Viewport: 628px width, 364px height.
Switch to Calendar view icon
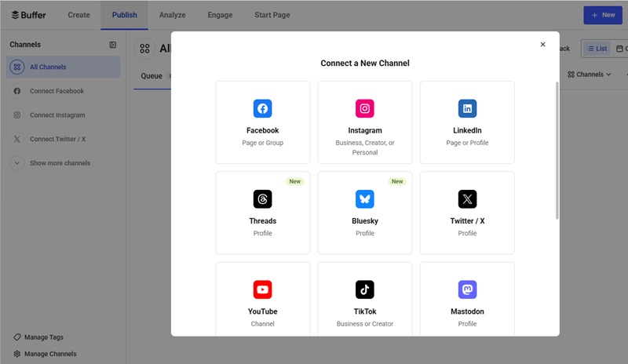pos(620,49)
